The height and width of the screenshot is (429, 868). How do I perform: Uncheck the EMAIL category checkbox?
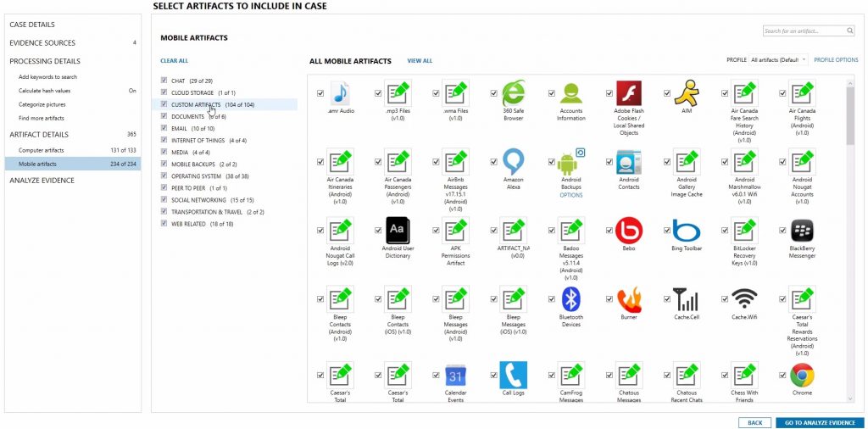pyautogui.click(x=164, y=128)
